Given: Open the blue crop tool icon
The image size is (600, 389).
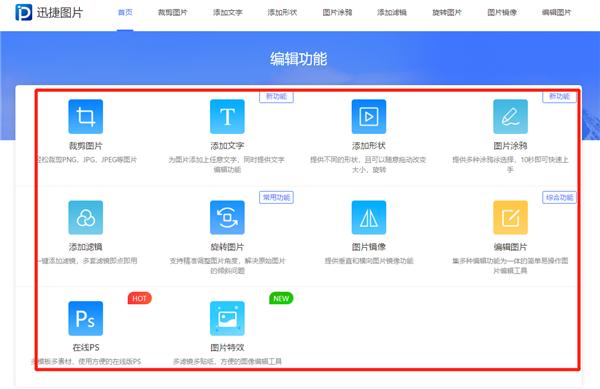Looking at the screenshot, I should point(86,117).
